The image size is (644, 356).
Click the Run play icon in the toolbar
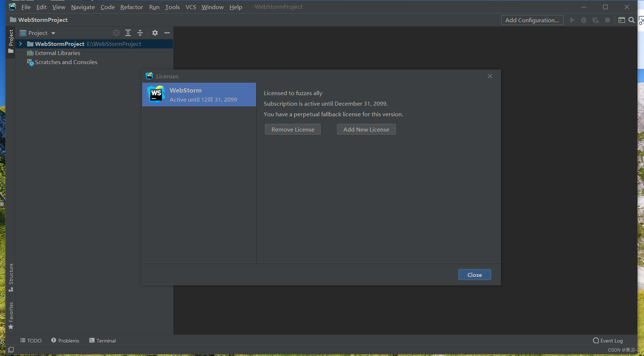click(x=572, y=20)
